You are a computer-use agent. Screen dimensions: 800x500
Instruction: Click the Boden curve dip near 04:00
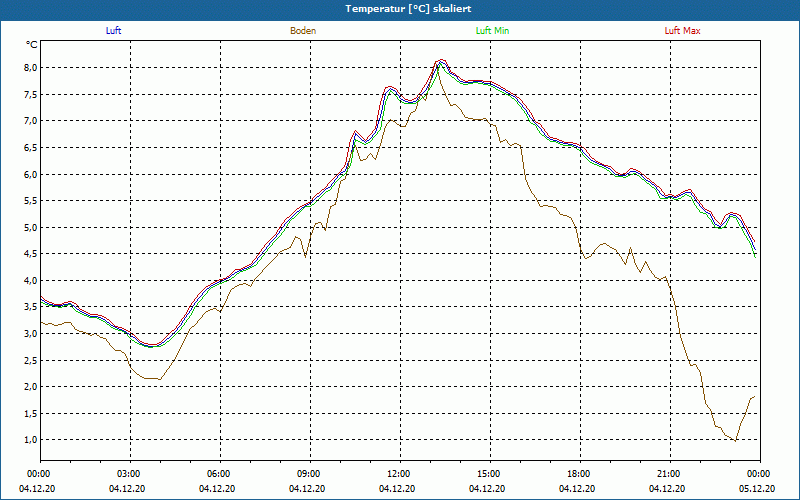click(x=159, y=379)
